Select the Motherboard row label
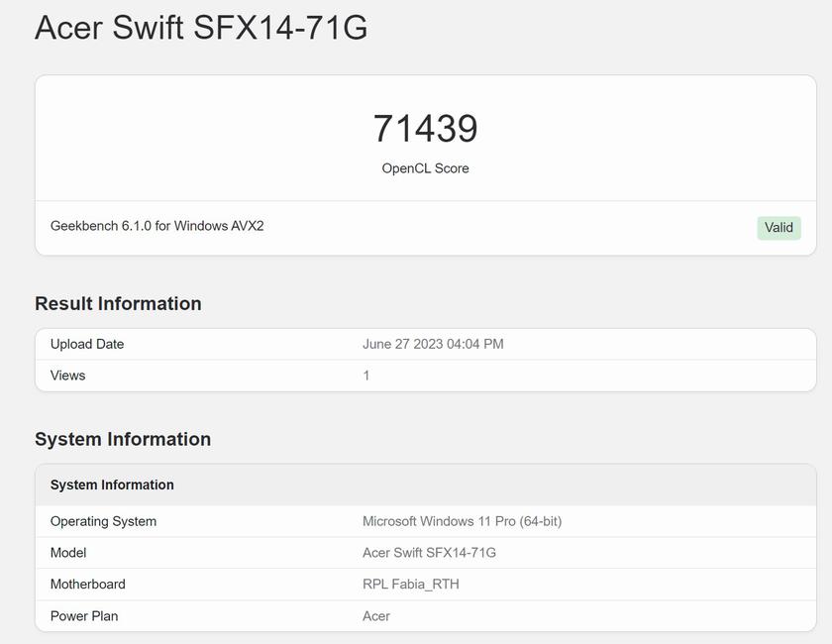The width and height of the screenshot is (832, 644). pyautogui.click(x=88, y=585)
